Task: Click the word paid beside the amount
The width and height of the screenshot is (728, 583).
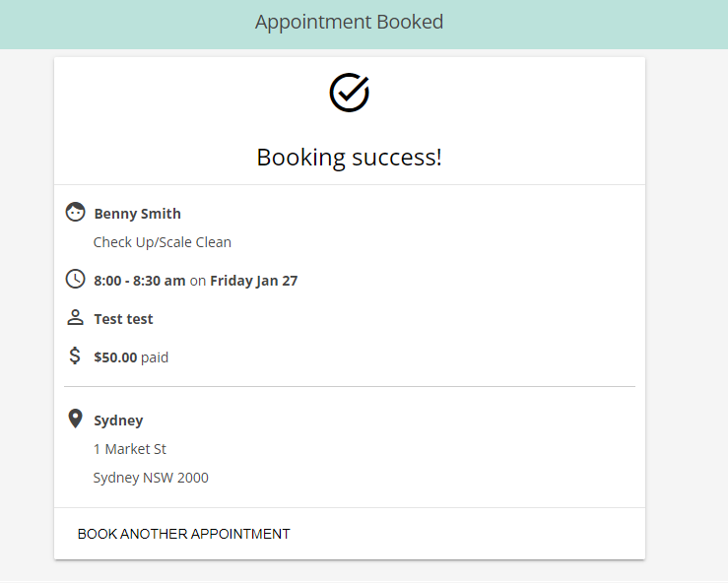Action: 155,357
